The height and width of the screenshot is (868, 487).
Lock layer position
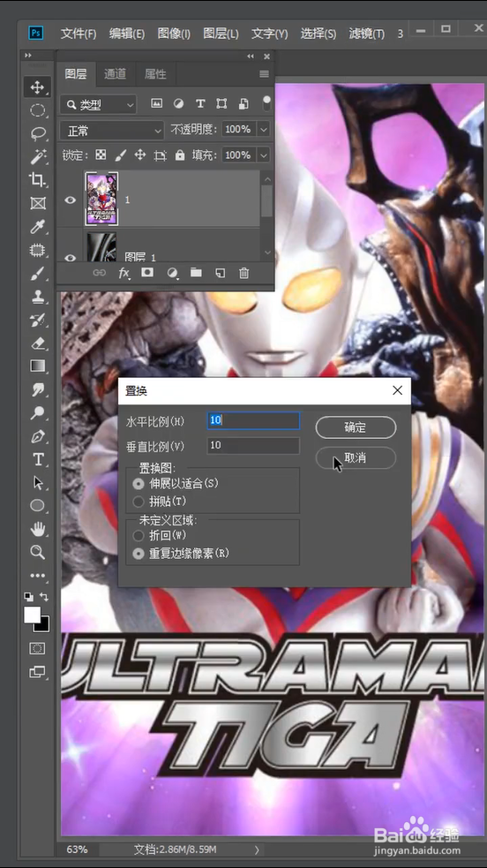140,155
